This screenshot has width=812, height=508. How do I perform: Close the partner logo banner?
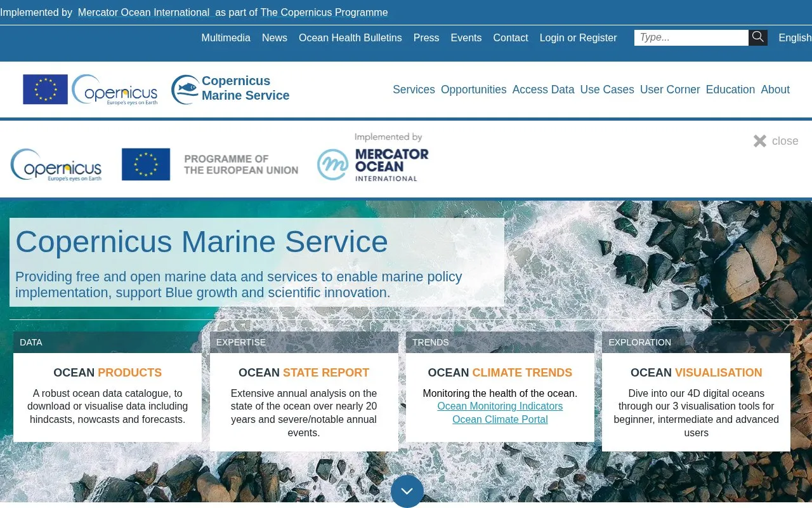click(776, 141)
